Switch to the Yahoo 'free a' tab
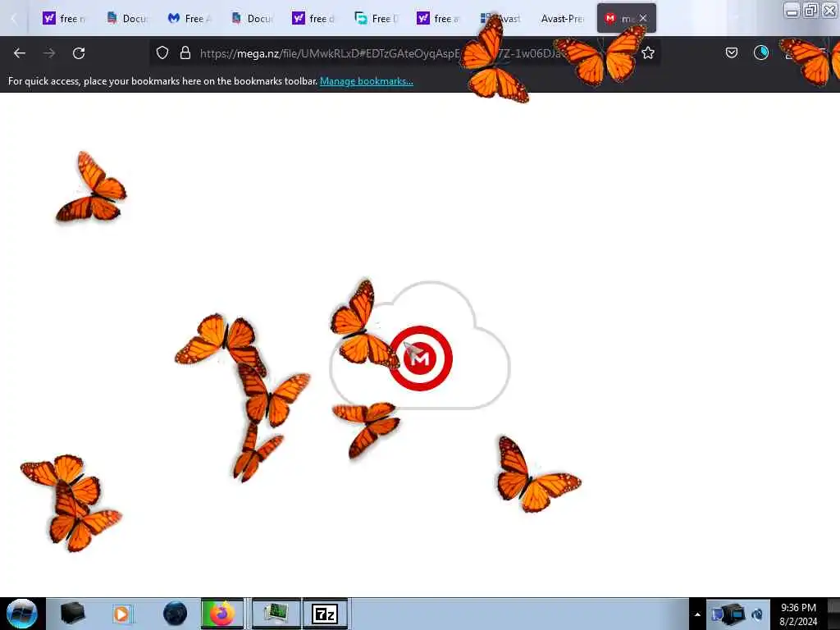Screen dimensions: 840x630 pos(438,18)
